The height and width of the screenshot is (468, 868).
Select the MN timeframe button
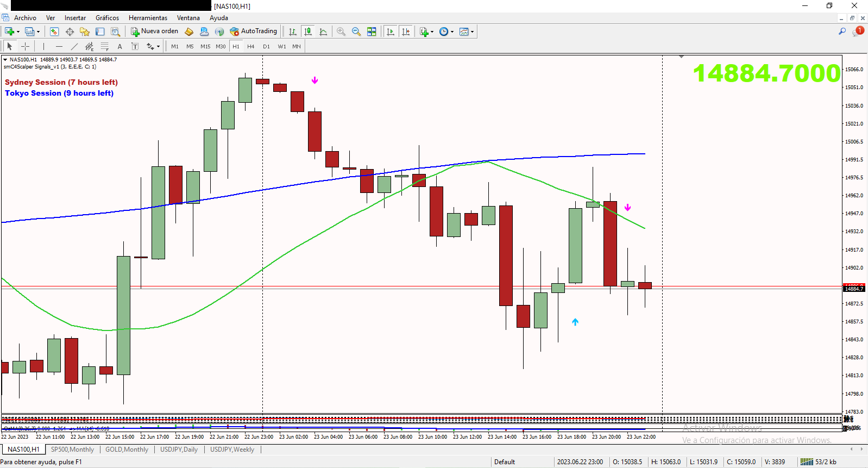(297, 46)
